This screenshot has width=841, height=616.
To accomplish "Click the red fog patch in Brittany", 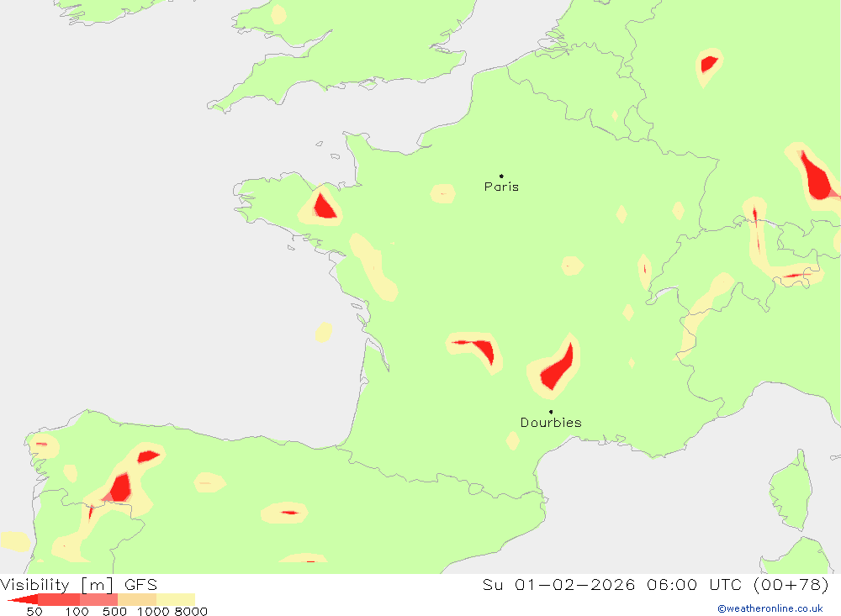I will (324, 207).
